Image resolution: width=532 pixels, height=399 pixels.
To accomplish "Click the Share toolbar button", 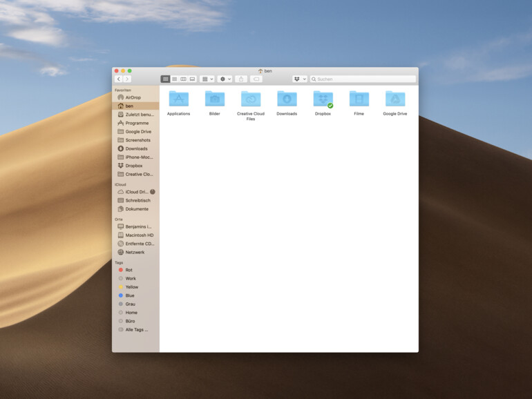I will coord(241,79).
